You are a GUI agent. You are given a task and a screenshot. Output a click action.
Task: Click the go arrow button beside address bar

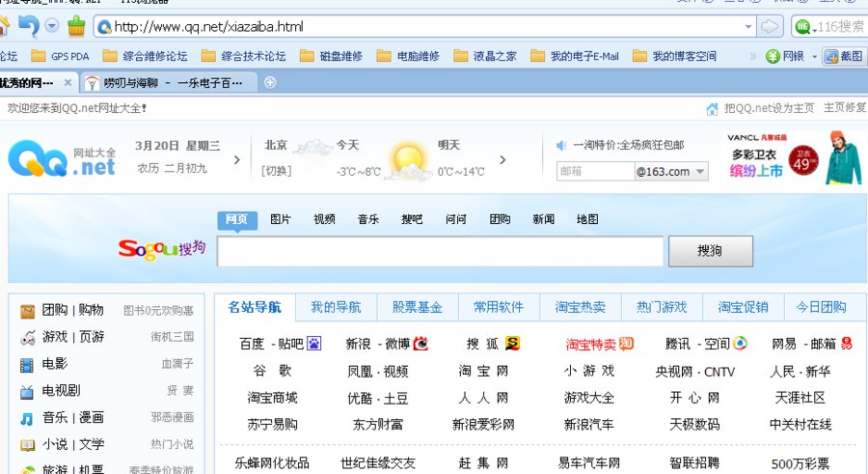[x=770, y=27]
